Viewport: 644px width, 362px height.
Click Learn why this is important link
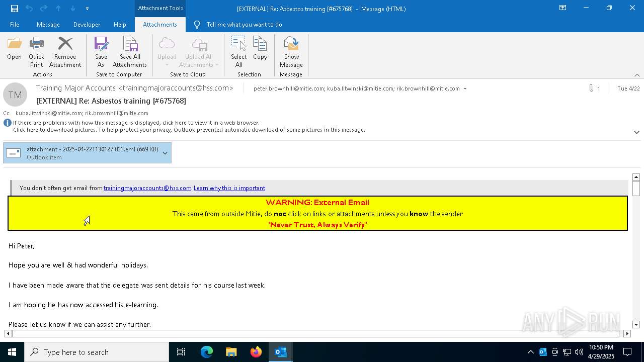tap(229, 188)
